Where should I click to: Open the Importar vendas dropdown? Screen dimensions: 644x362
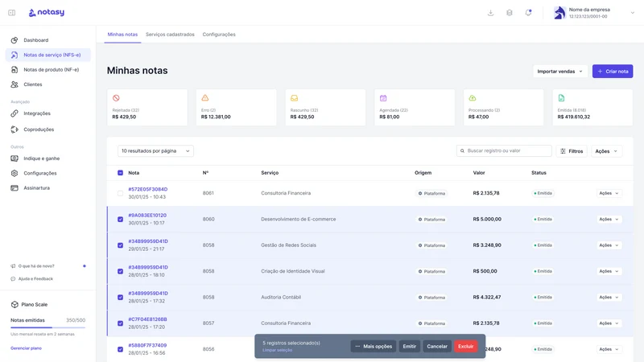point(559,72)
